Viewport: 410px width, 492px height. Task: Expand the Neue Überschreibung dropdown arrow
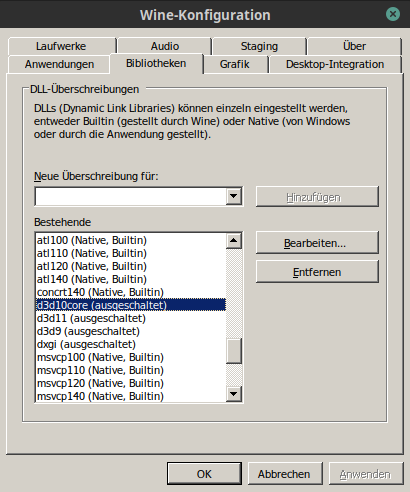[234, 196]
